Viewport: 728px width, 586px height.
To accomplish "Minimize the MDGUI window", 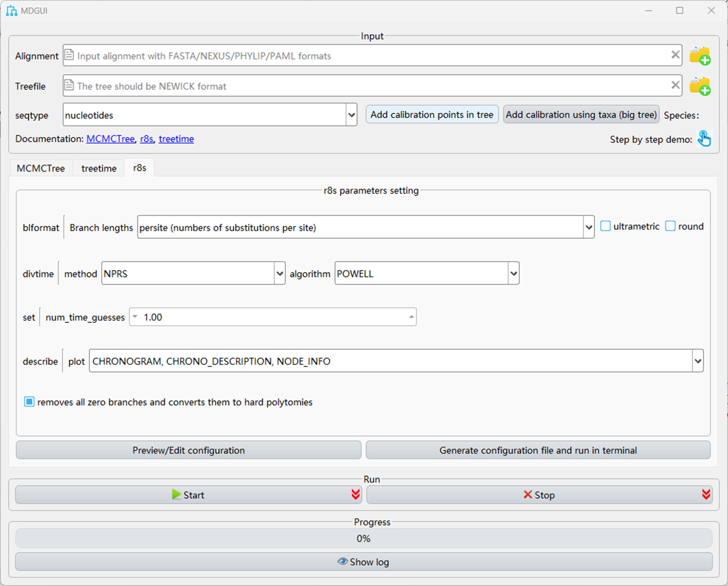I will (648, 11).
